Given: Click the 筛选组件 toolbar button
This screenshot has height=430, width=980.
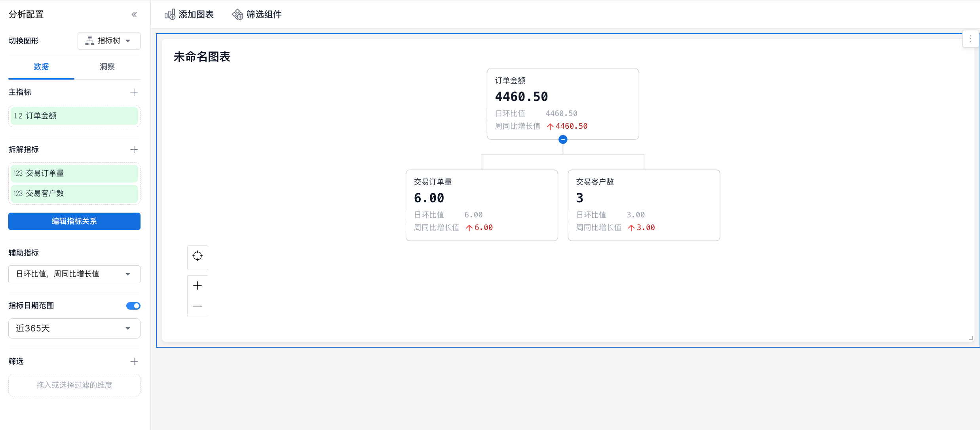Looking at the screenshot, I should (x=256, y=15).
